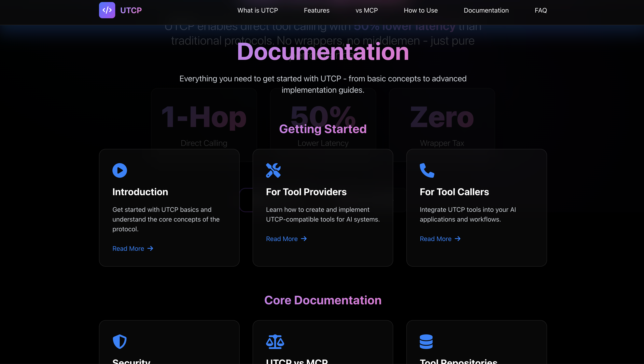This screenshot has width=644, height=364.
Task: Click the Tool Repositories card title
Action: tap(459, 361)
